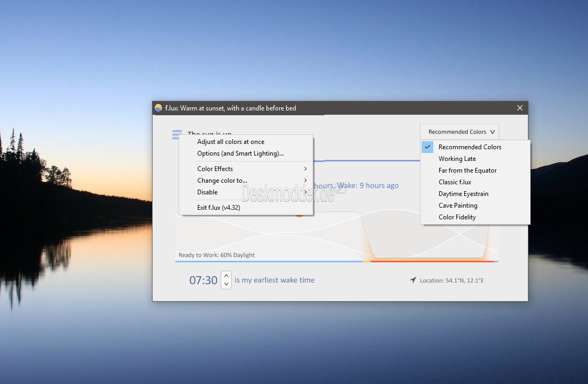
Task: Select the checked Recommended Colors preset
Action: (x=475, y=147)
